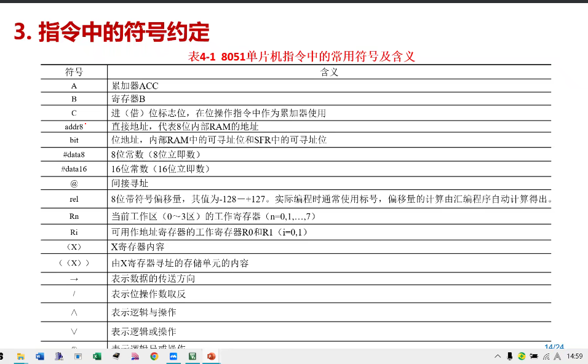Select the arrow → symbol cell
588x364 pixels.
click(74, 279)
